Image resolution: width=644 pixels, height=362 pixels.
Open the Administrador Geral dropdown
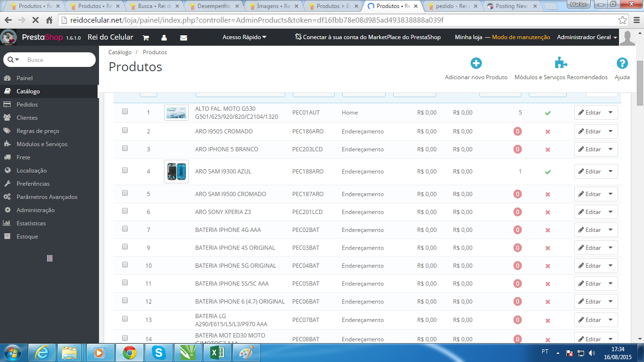click(587, 37)
